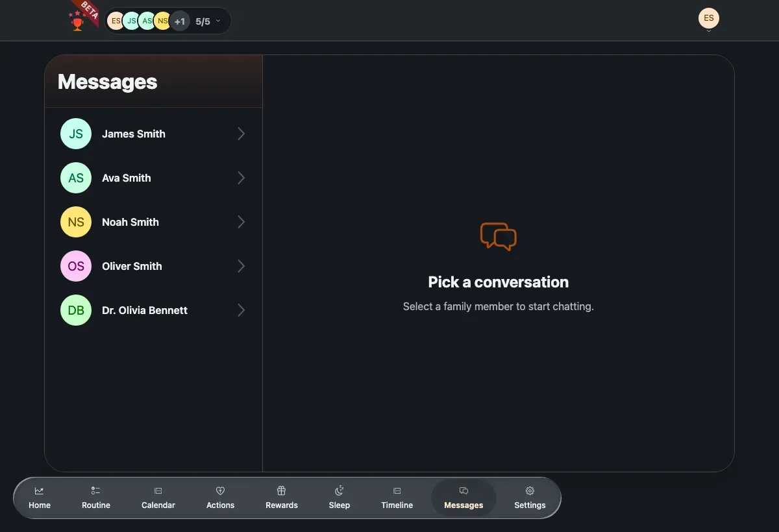This screenshot has width=779, height=532.
Task: Select the NS avatar in top switcher
Action: point(162,21)
